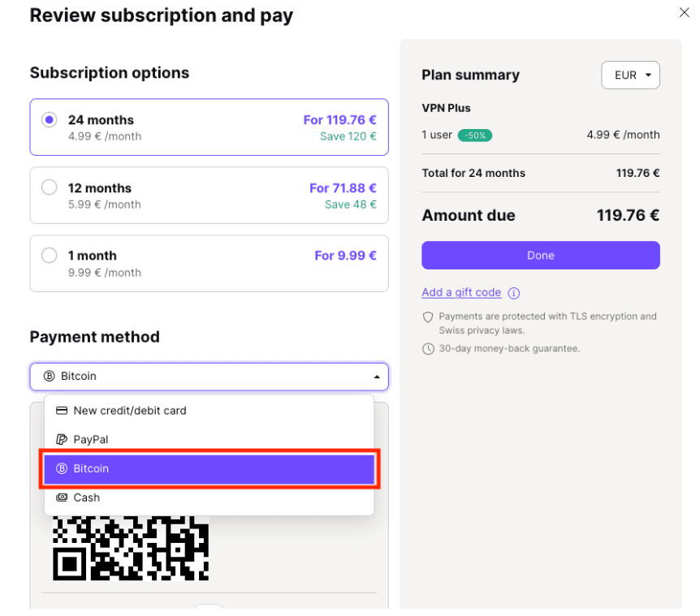Click the clock icon beside money-back guarantee

point(428,349)
